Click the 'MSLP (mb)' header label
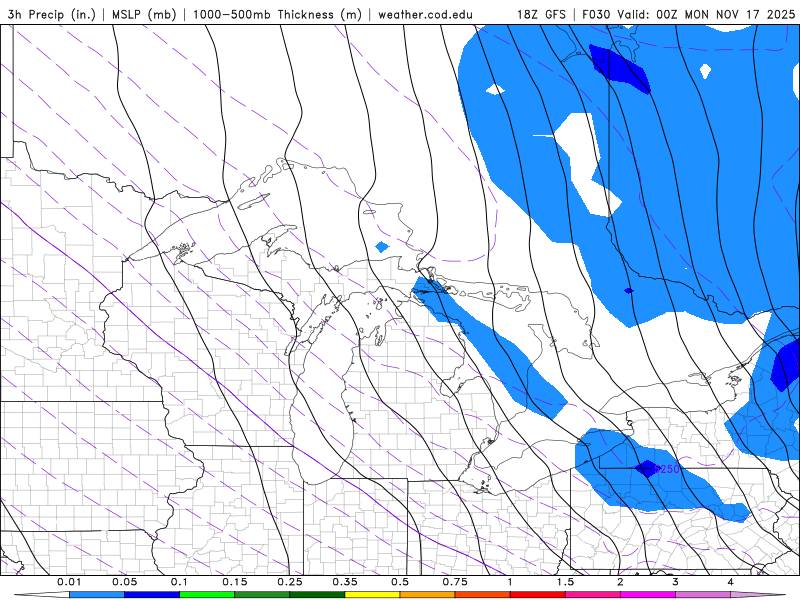The image size is (800, 600). point(143,14)
